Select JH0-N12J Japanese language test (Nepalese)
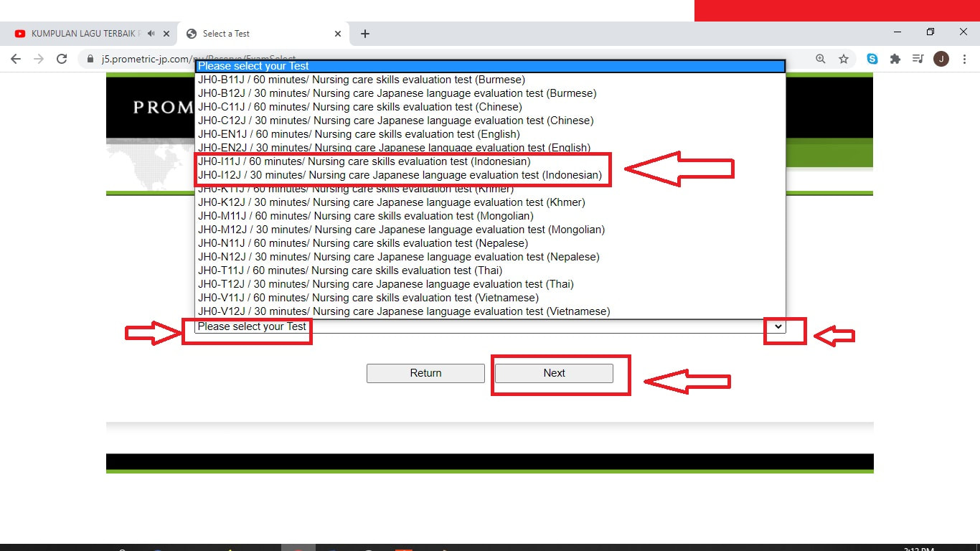The width and height of the screenshot is (980, 551). (x=491, y=257)
